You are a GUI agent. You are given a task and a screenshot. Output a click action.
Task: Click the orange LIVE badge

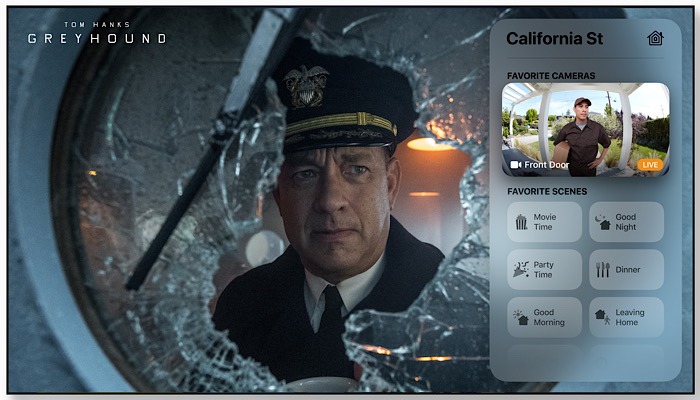click(650, 165)
